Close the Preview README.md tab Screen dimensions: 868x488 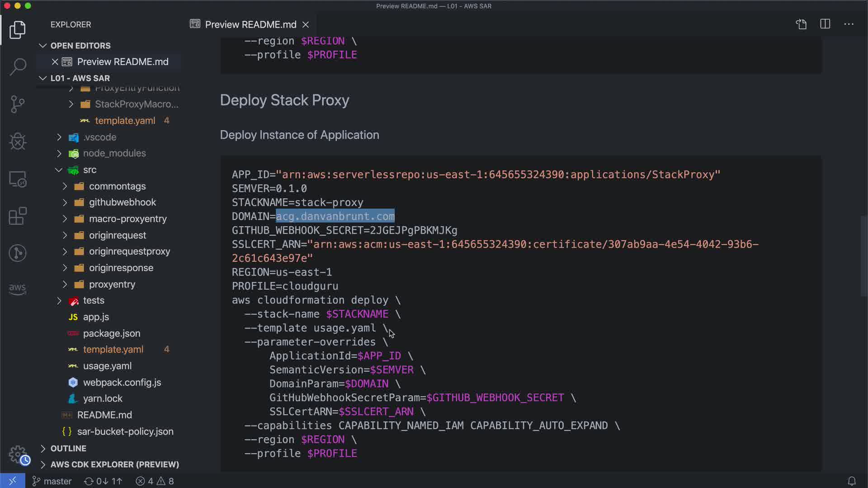(x=306, y=24)
